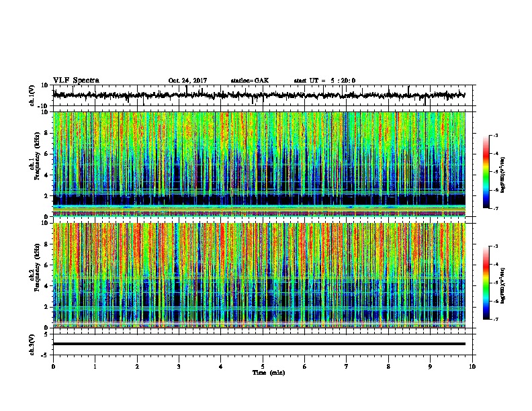
Task: Click the flat black ch.3 voltage trace
Action: pos(259,344)
